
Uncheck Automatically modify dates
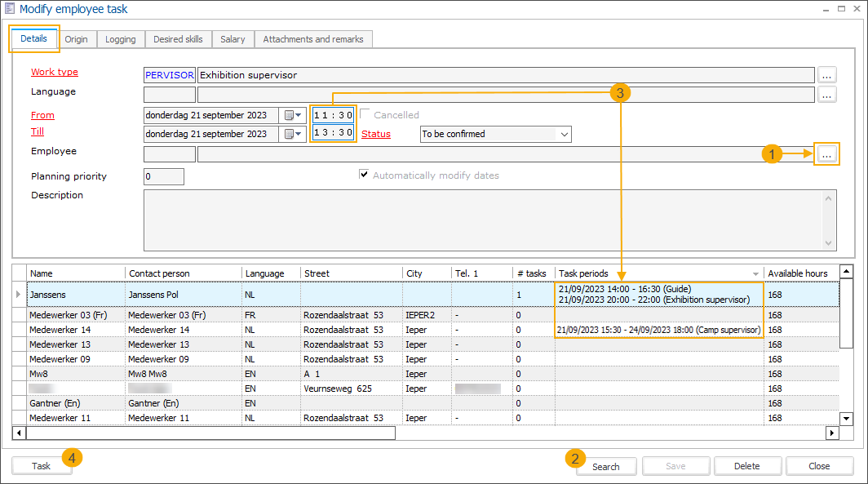(364, 175)
